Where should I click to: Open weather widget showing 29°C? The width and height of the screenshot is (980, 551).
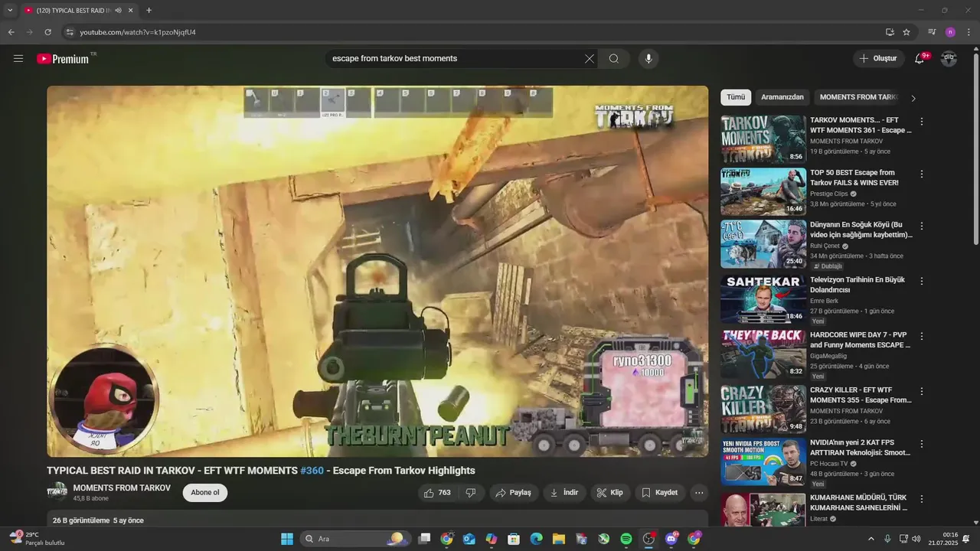37,539
